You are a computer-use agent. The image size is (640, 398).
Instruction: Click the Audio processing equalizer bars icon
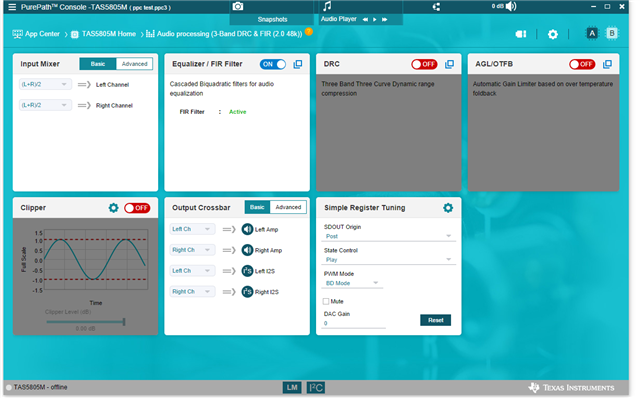[150, 34]
